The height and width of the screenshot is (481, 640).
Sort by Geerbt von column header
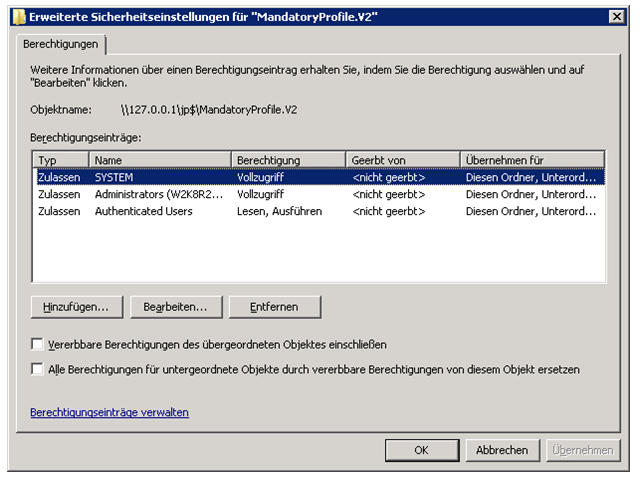[x=403, y=160]
